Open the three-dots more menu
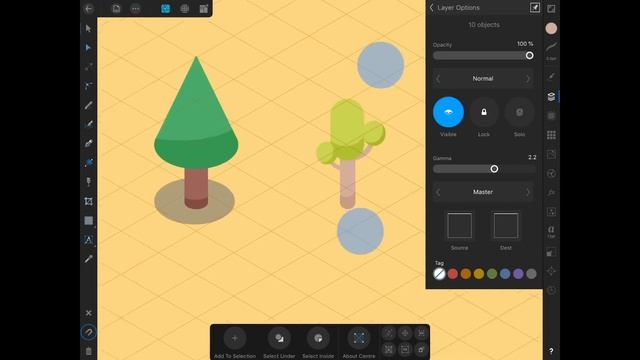 tap(136, 9)
